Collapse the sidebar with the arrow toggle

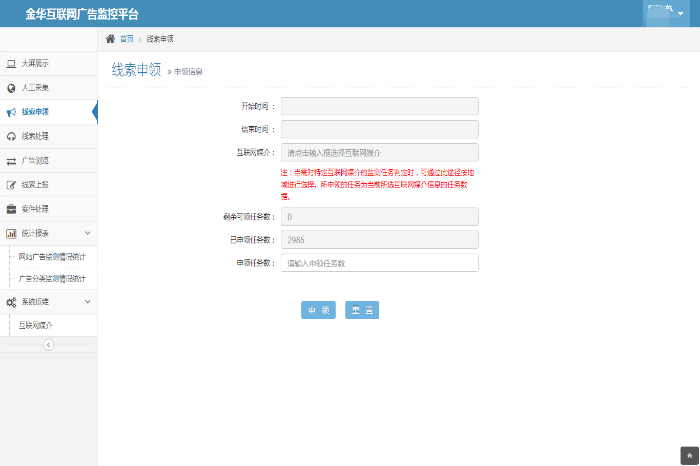pos(48,344)
